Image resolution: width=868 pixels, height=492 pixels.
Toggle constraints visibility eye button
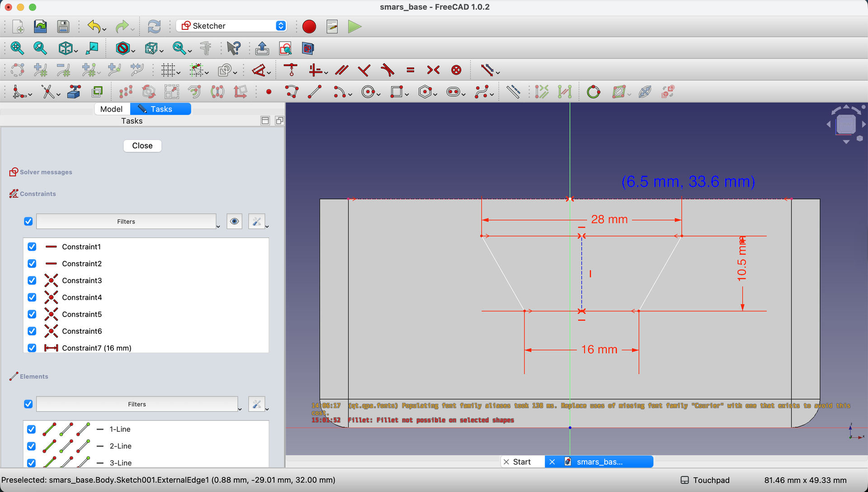(234, 222)
